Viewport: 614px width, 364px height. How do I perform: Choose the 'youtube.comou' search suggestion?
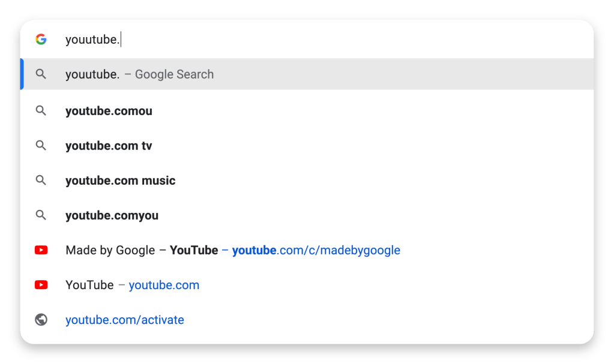coord(109,111)
